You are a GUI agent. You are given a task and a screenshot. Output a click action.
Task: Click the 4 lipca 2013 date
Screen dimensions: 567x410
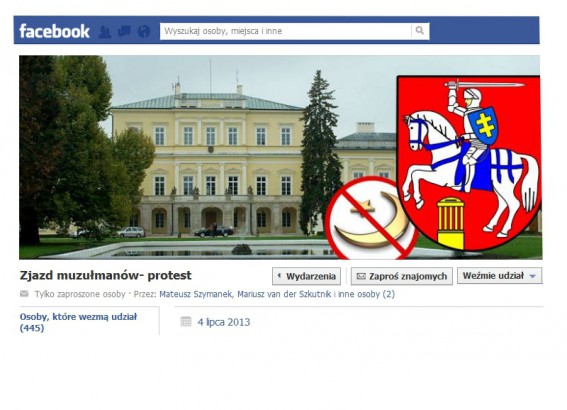click(224, 322)
